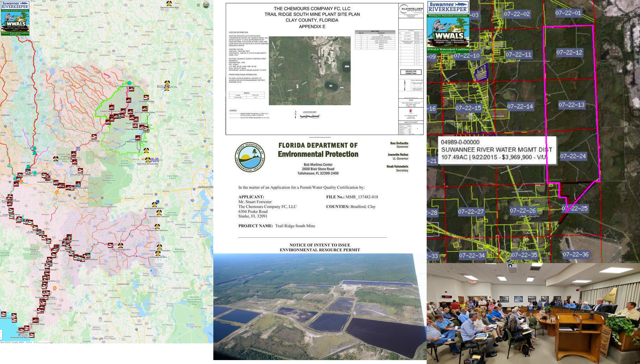The width and height of the screenshot is (640, 364).
Task: Click the orange marker near Live Oak
Action: click(x=57, y=192)
